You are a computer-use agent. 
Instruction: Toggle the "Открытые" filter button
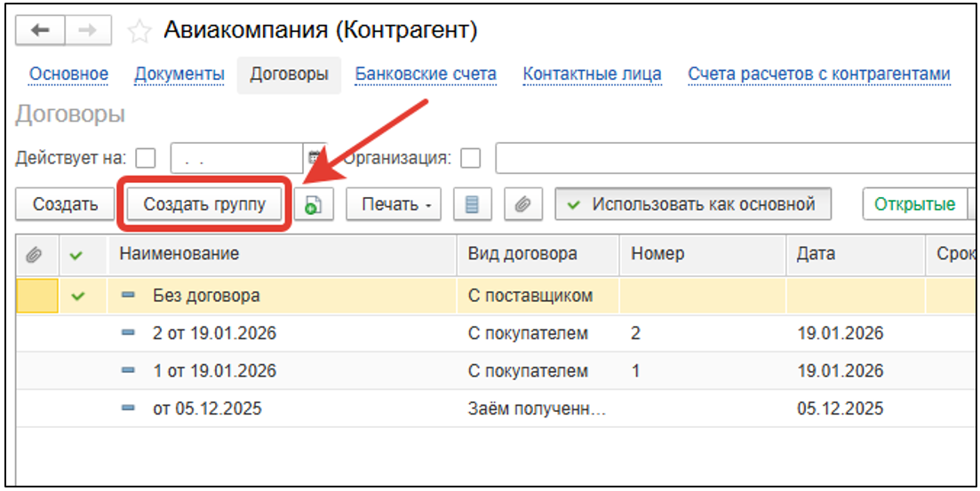[x=914, y=204]
